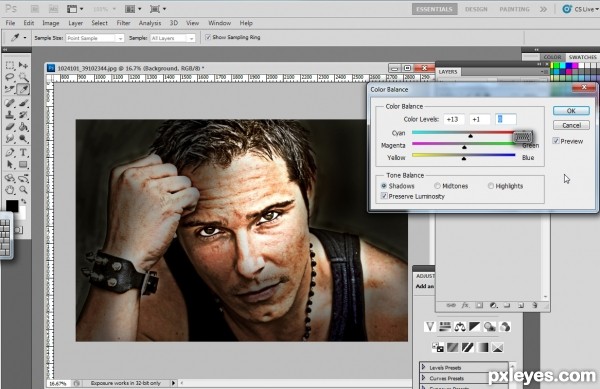
Task: Click Cancel in Color Balance dialog
Action: pyautogui.click(x=571, y=125)
